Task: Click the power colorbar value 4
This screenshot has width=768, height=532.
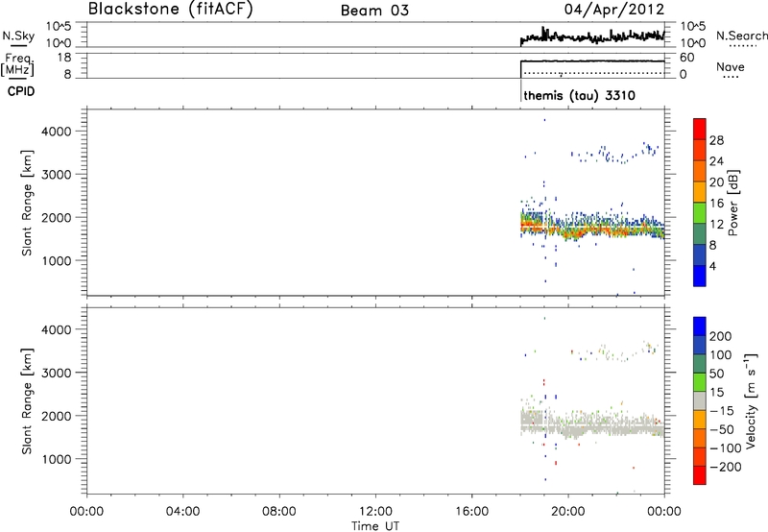Action: point(713,266)
